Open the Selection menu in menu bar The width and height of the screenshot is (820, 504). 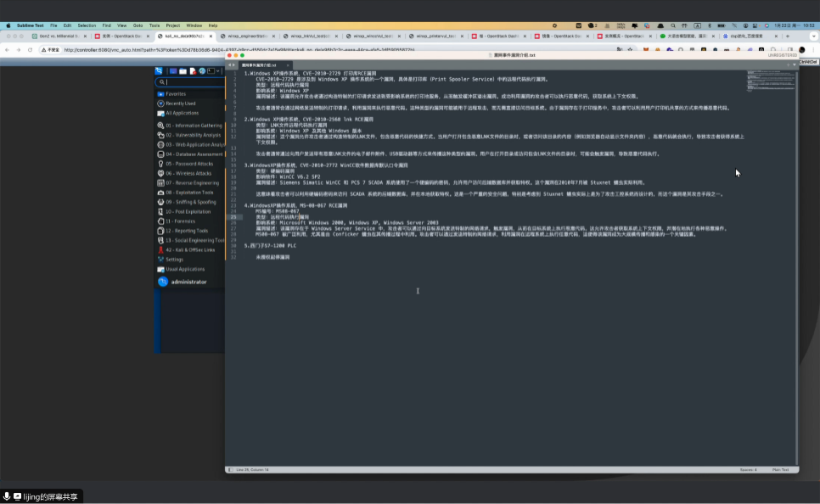(87, 25)
